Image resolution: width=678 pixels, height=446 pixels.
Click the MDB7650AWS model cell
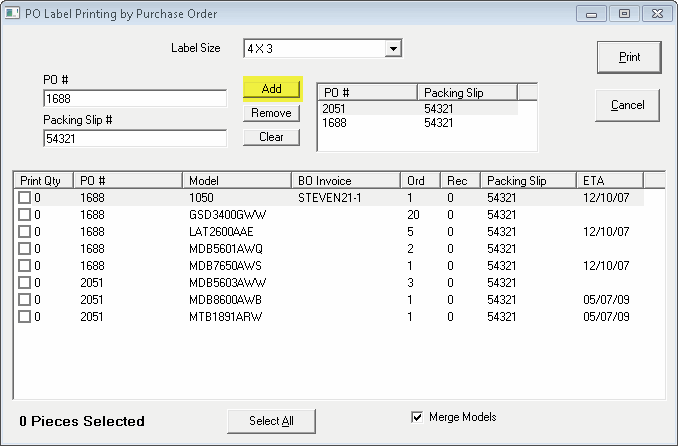point(225,266)
